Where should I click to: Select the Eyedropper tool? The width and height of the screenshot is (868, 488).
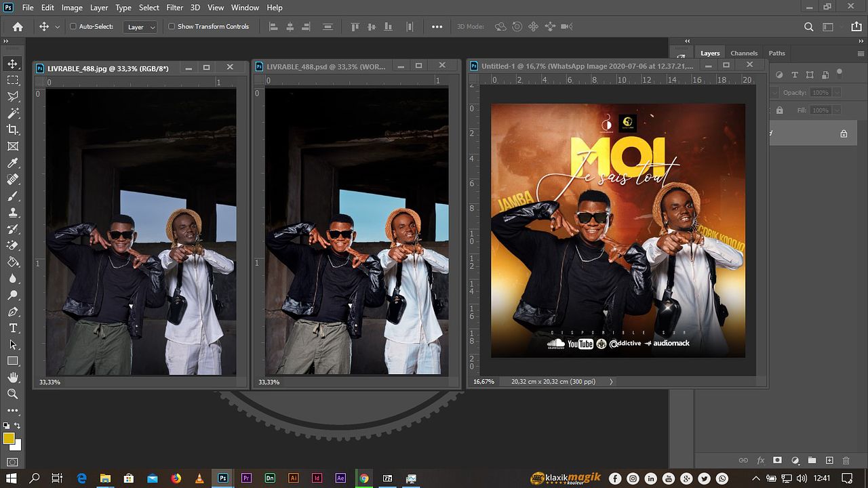(x=13, y=163)
